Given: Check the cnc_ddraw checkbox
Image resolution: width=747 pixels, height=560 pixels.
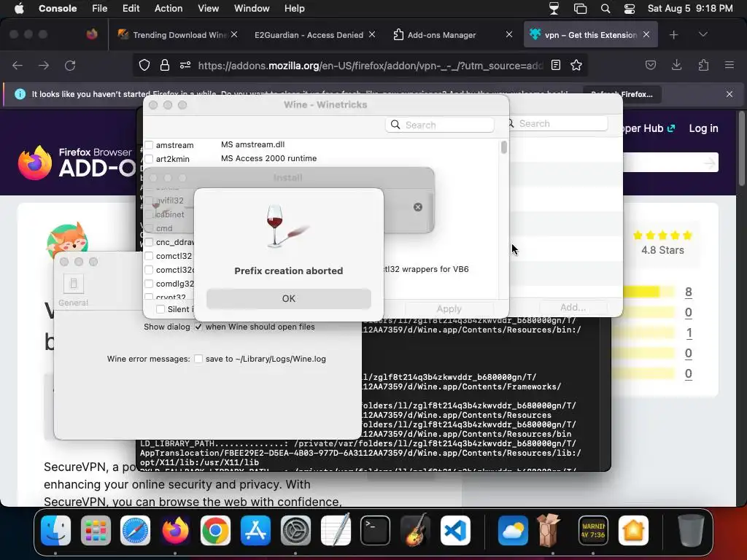Looking at the screenshot, I should tap(149, 242).
